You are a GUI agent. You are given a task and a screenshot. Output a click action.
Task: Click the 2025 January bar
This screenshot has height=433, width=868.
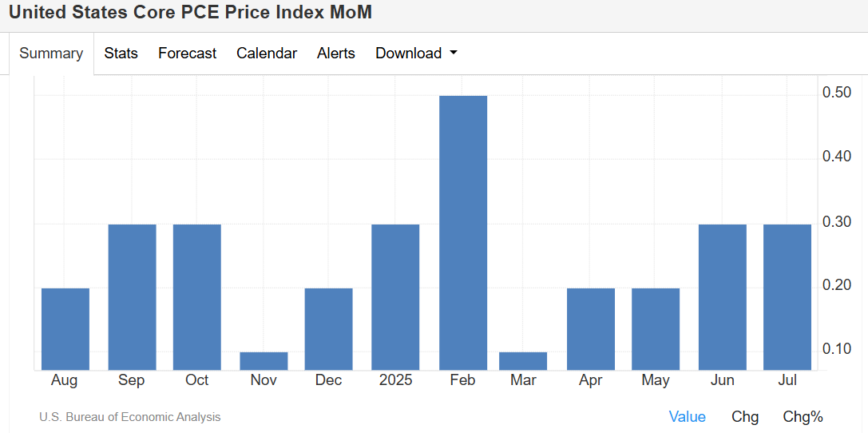pos(395,297)
